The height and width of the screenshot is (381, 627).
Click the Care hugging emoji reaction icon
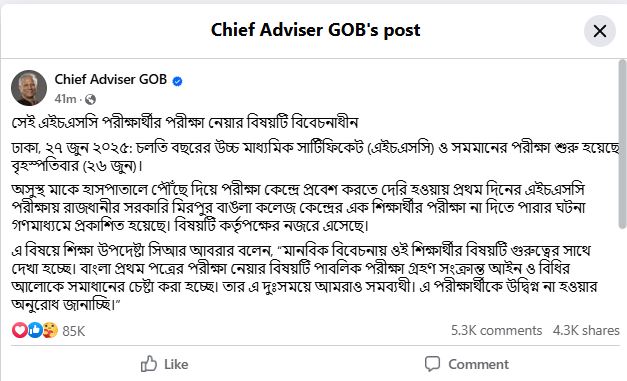click(50, 330)
